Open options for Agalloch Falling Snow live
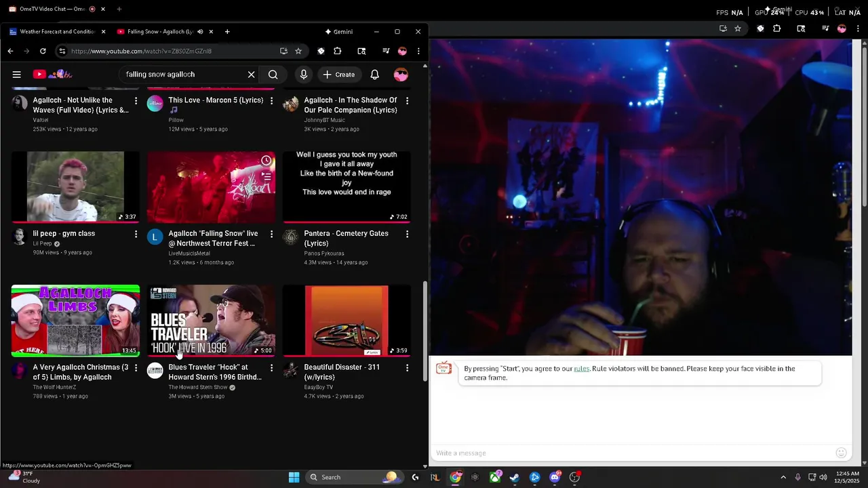Image resolution: width=868 pixels, height=488 pixels. [x=271, y=235]
